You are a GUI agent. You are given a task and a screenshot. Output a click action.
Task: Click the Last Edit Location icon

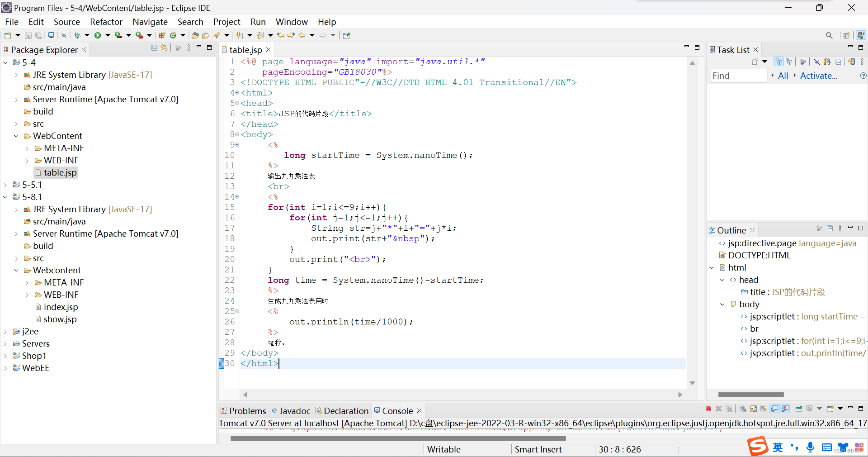click(x=281, y=35)
